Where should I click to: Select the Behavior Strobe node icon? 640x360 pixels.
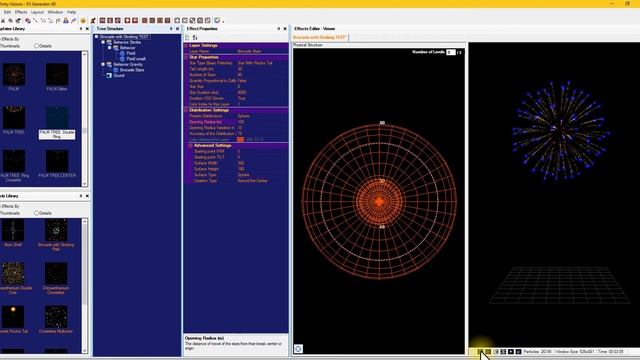(109, 42)
